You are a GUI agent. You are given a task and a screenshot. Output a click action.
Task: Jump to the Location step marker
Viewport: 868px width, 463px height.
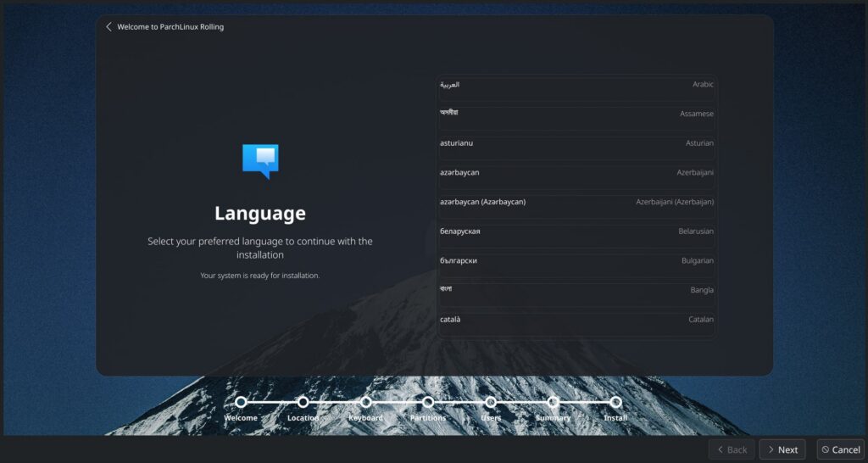coord(303,402)
